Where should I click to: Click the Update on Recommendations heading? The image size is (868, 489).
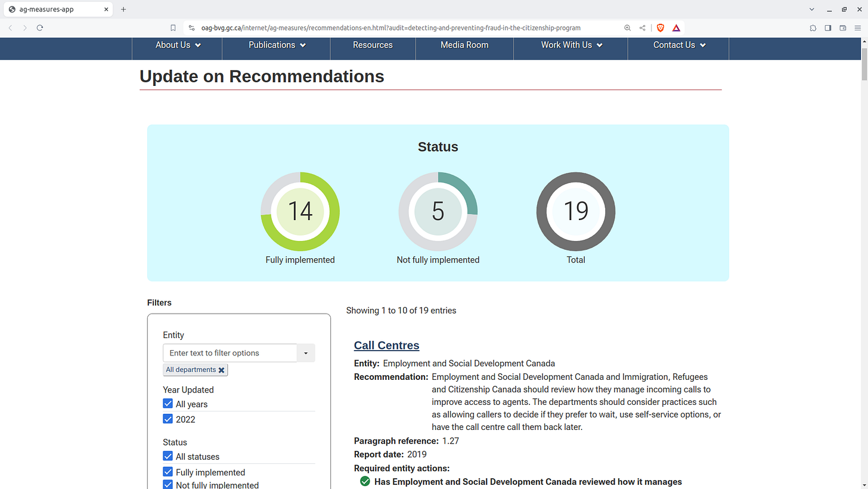click(262, 76)
